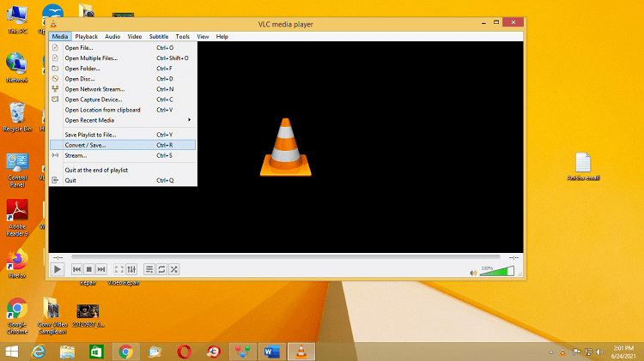Mute audio with the speaker icon

point(473,273)
